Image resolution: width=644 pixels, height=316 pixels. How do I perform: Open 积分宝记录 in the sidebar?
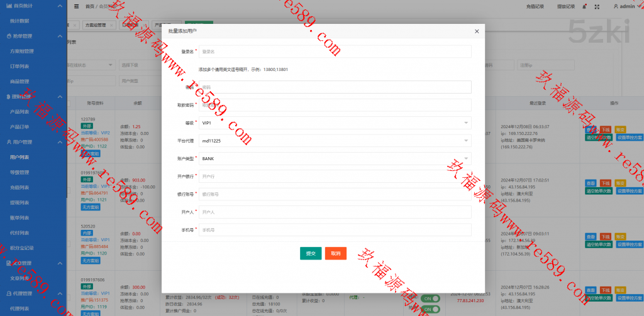(x=22, y=248)
